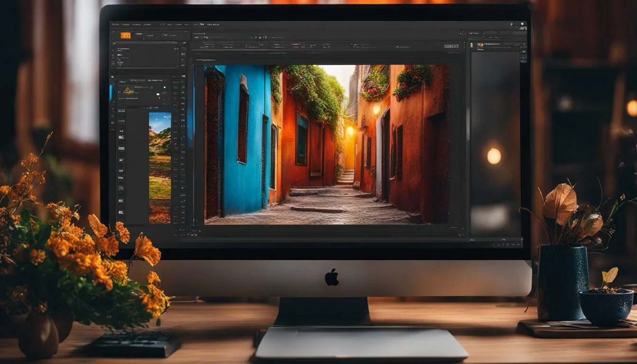The height and width of the screenshot is (364, 637).
Task: Click the status bar controls at bottom-right
Action: (x=506, y=245)
